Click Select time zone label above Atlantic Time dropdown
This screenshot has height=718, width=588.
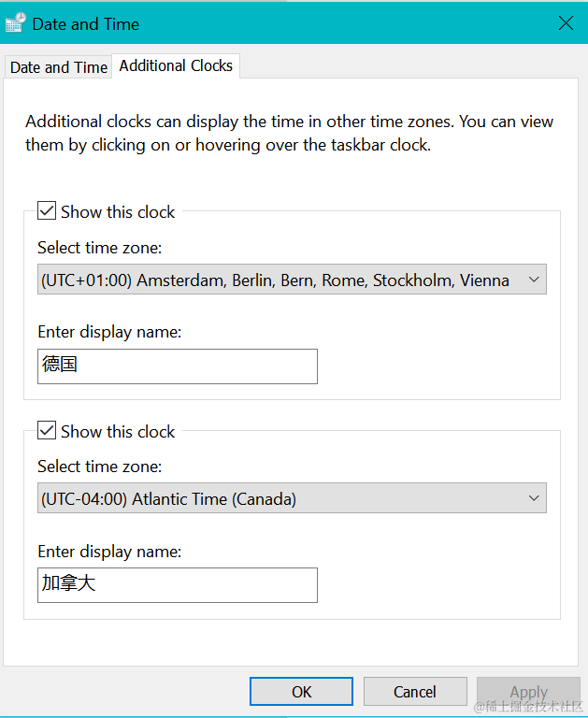[100, 467]
